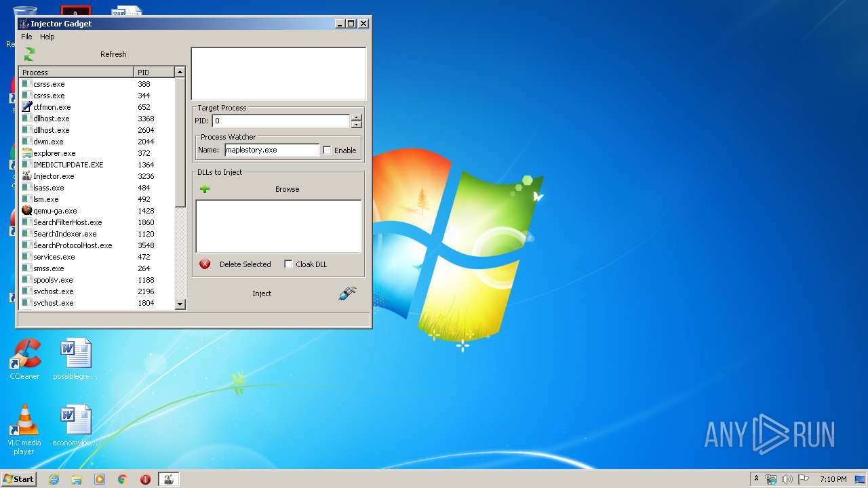Decrease PID with the down spinner arrow
Viewport: 868px width, 488px height.
[356, 125]
